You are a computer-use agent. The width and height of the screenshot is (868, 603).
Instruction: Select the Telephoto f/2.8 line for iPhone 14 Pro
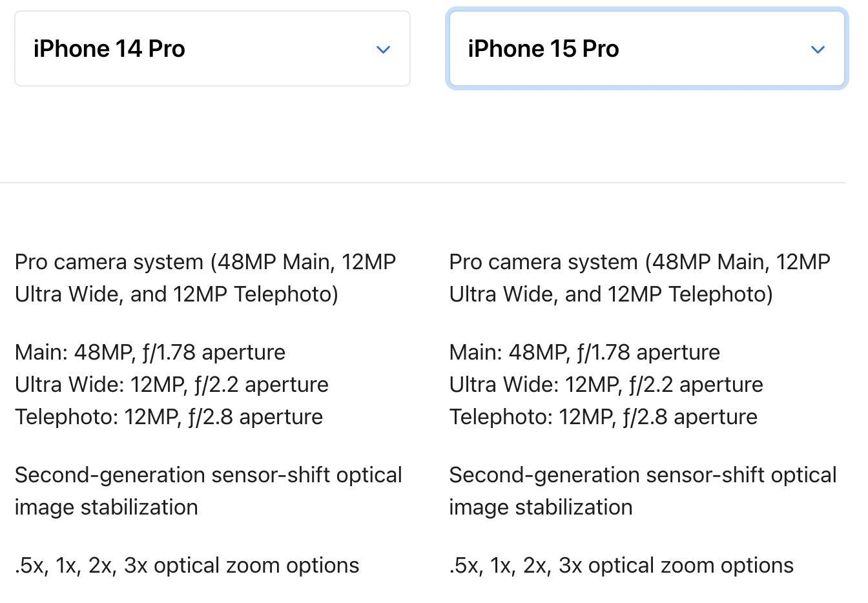169,417
